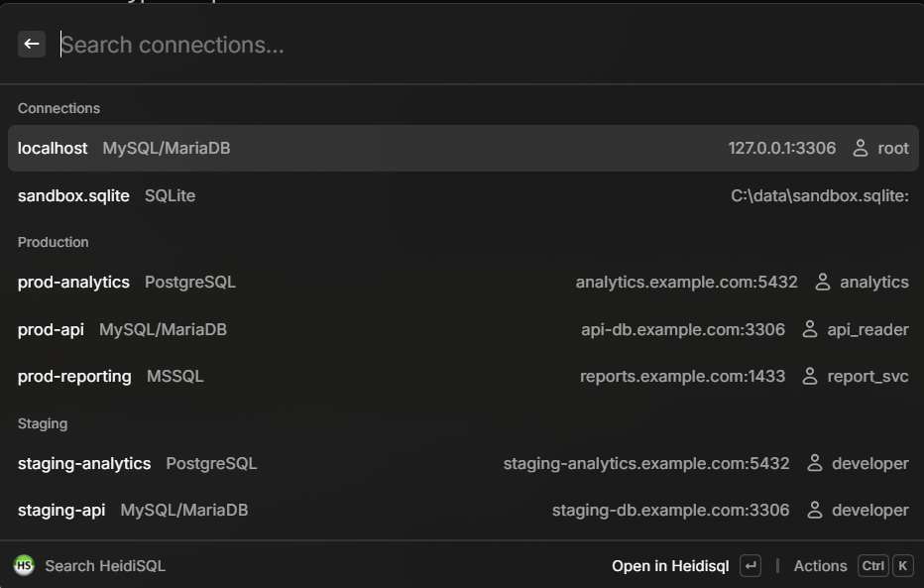Click the 127.0.0.1:3306 host text
Image resolution: width=924 pixels, height=588 pixels.
(782, 148)
